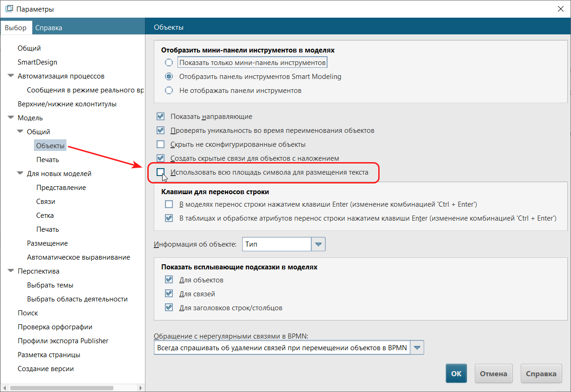This screenshot has height=392, width=571.
Task: Collapse 'Модель' tree node
Action: (11, 118)
